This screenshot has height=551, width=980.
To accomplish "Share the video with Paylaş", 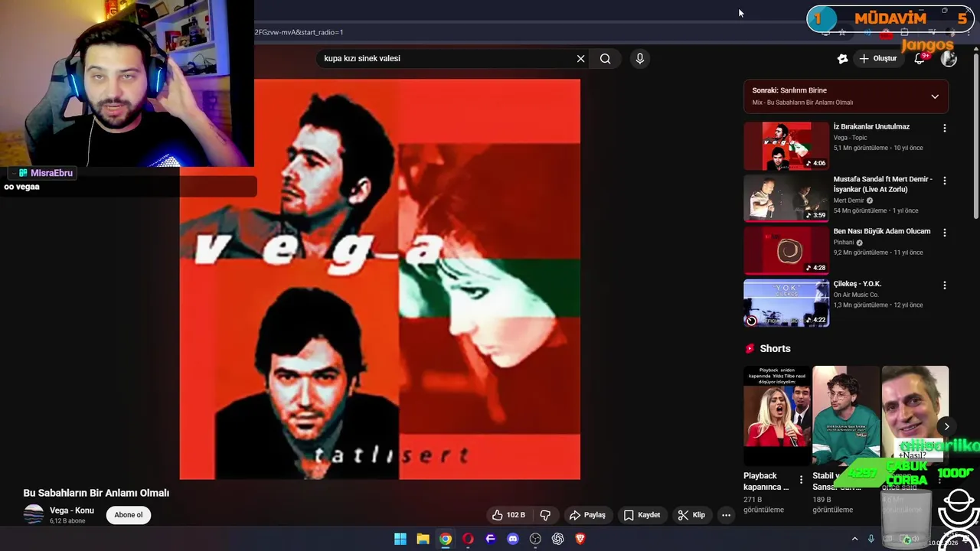I will [x=587, y=515].
